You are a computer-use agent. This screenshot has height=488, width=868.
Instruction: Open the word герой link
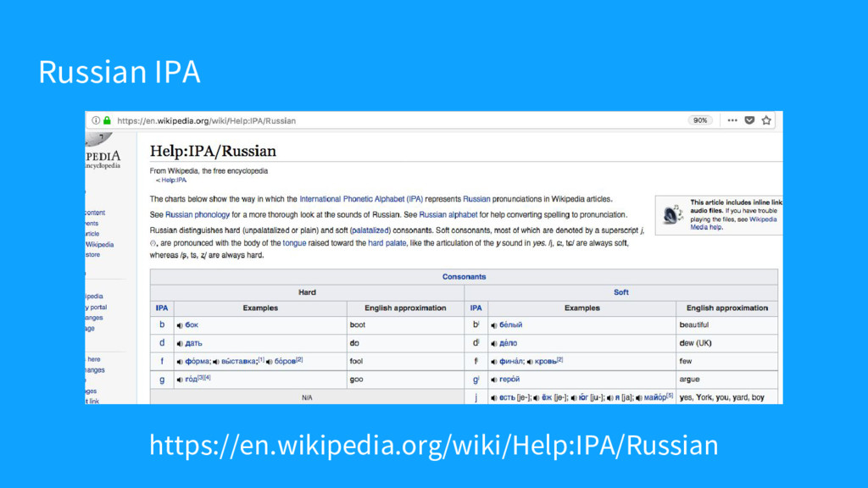509,380
